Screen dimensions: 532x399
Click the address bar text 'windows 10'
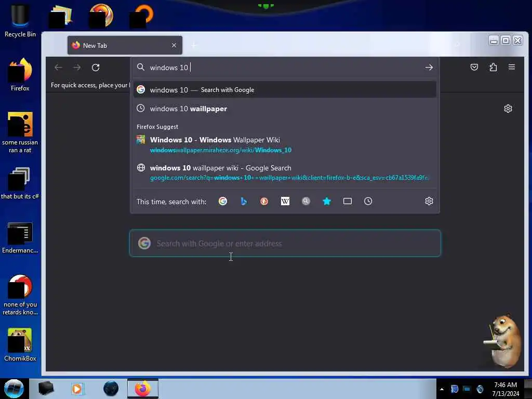(x=169, y=68)
